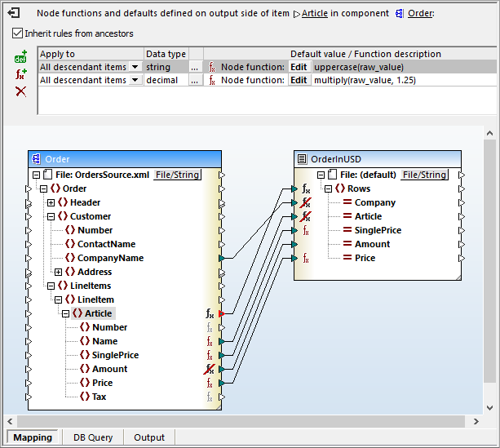Expand the Header node in Order tree
Image resolution: width=500 pixels, height=448 pixels.
(51, 202)
